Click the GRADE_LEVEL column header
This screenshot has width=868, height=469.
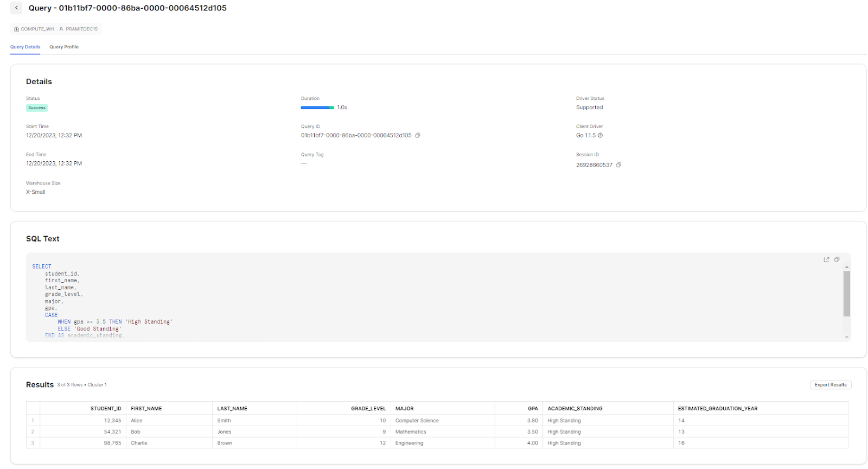[x=344, y=409]
